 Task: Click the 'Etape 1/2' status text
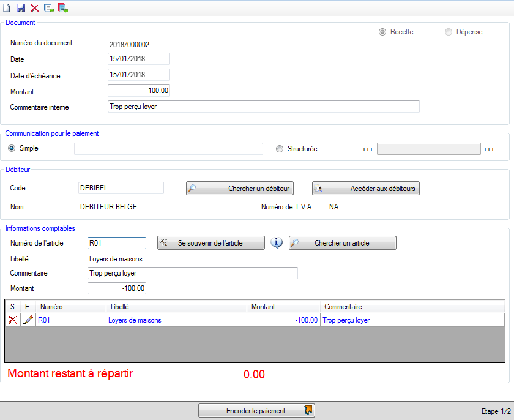click(x=496, y=411)
